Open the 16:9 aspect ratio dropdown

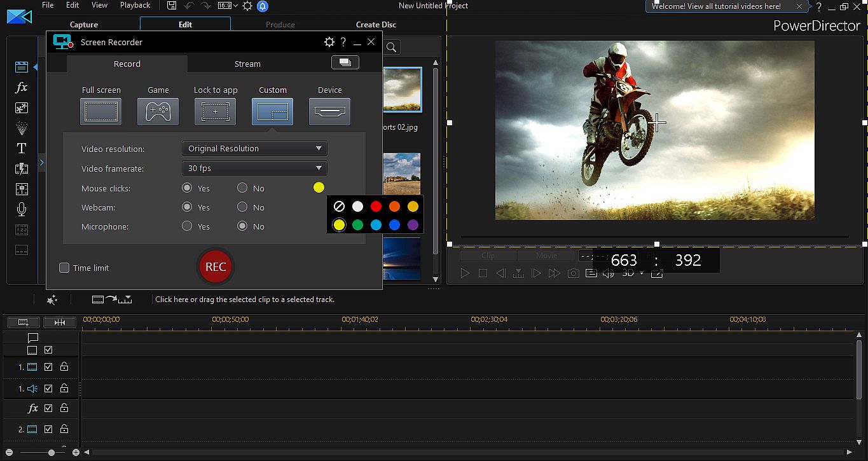click(228, 6)
